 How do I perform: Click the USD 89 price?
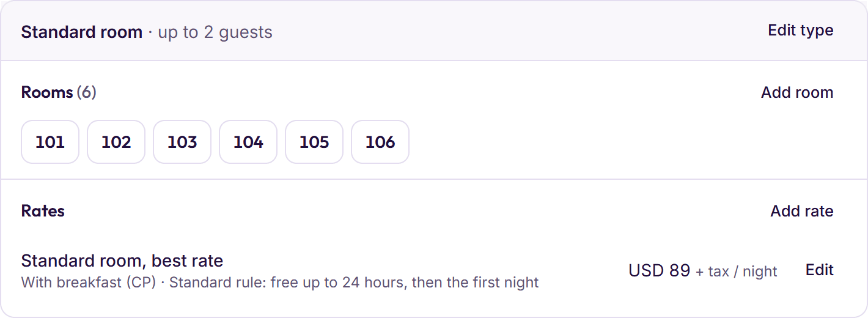point(660,270)
